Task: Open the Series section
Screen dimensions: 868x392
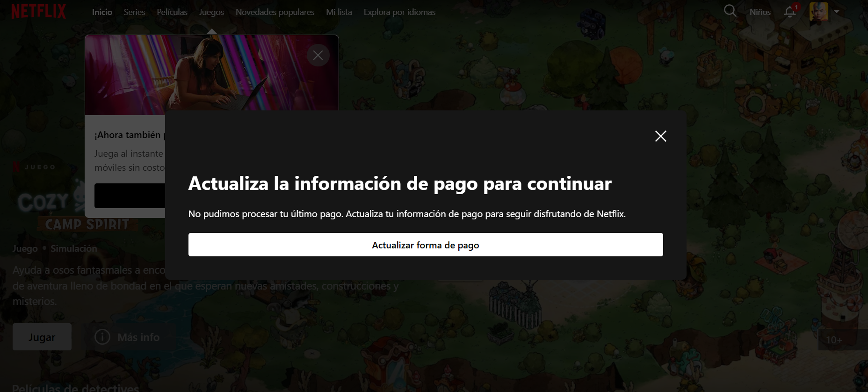Action: point(134,12)
